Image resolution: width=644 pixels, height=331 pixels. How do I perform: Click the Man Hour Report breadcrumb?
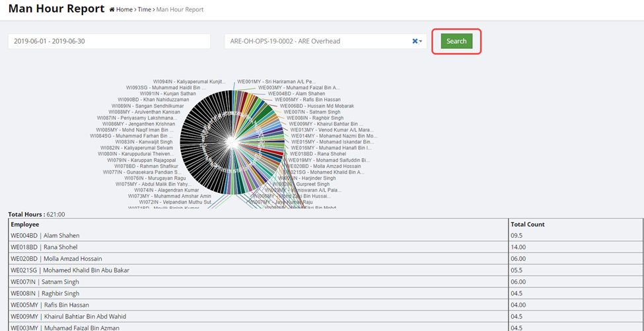coord(180,10)
